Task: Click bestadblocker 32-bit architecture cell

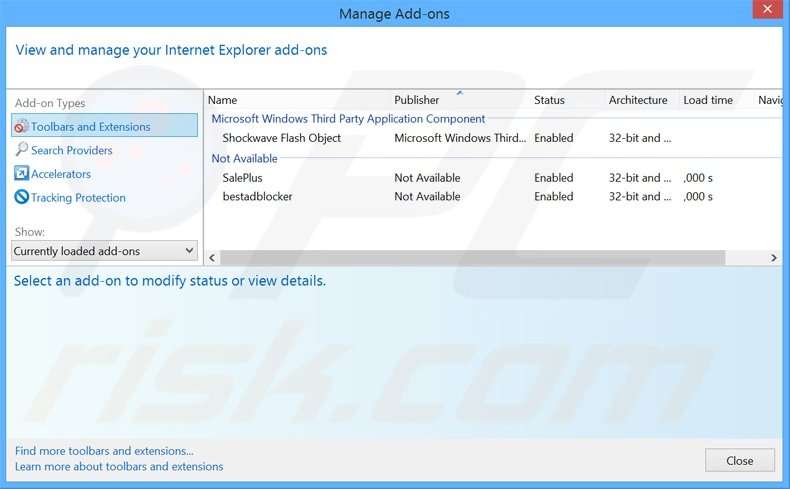Action: point(640,196)
